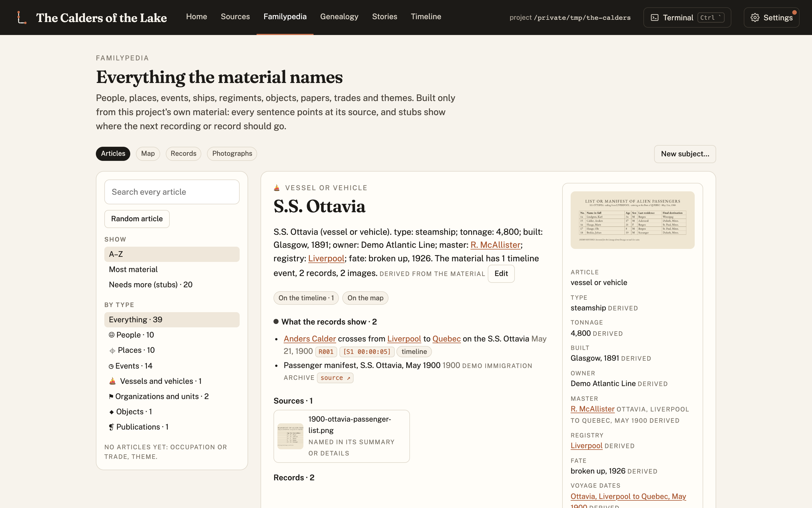Switch to the Map tab

[x=148, y=154]
